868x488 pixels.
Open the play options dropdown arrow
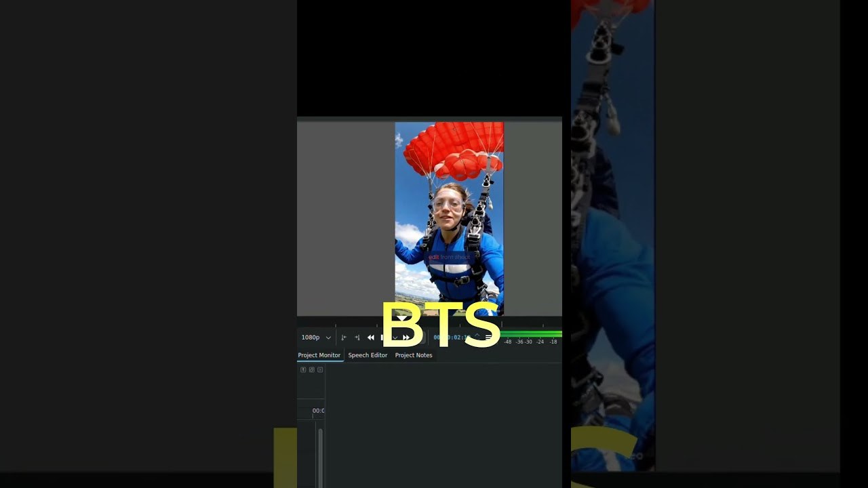click(395, 338)
